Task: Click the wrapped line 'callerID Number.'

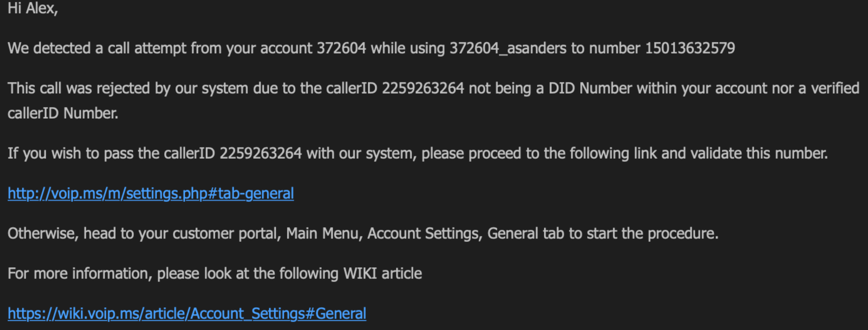Action: coord(63,114)
